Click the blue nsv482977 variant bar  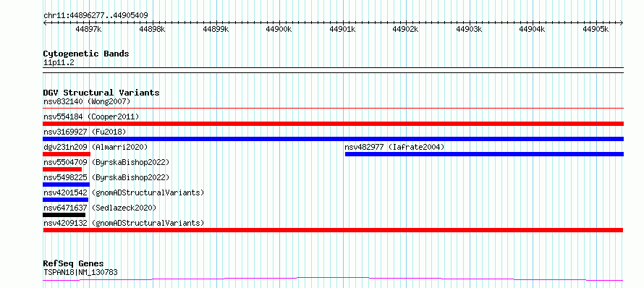[x=484, y=154]
